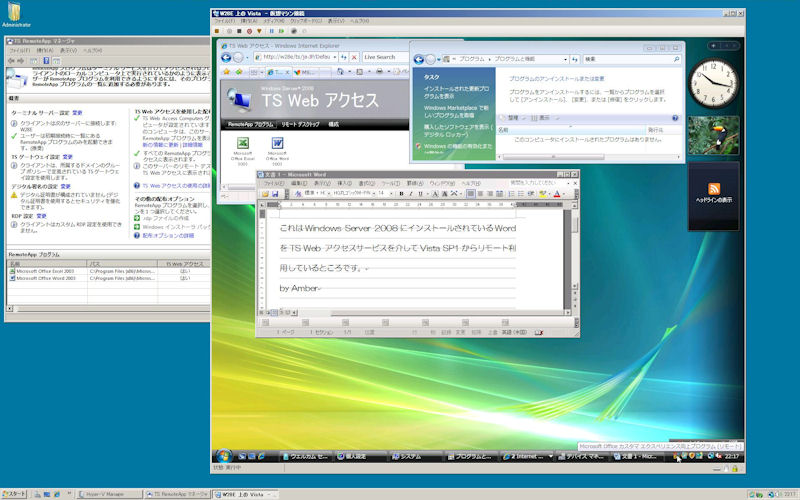Click the Internet Explorer stop X icon

[354, 57]
